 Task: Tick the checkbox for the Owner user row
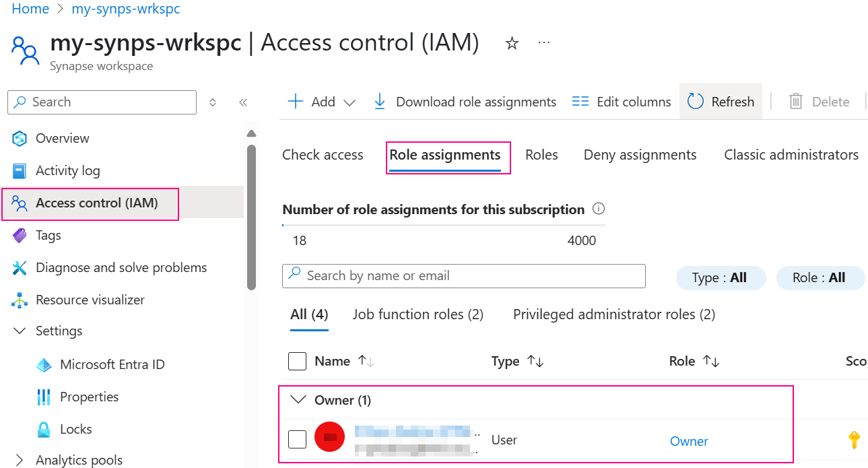click(x=297, y=440)
